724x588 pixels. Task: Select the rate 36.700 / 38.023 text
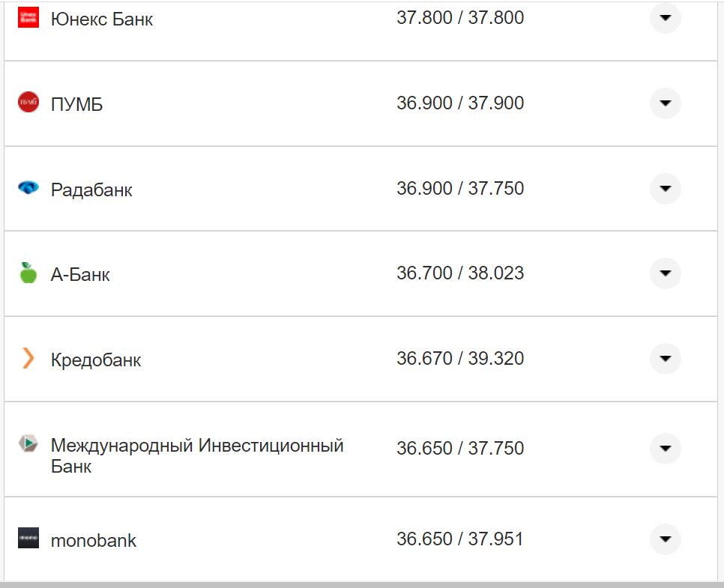coord(460,273)
